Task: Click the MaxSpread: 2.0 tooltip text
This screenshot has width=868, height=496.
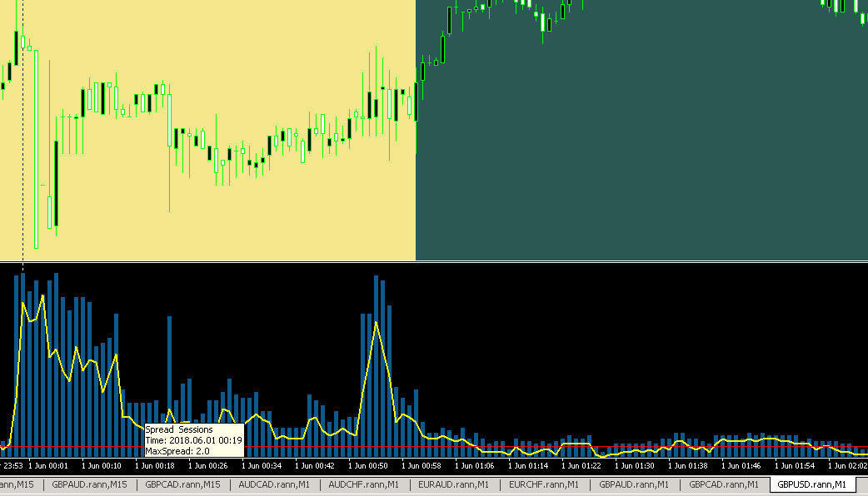Action: [x=177, y=451]
